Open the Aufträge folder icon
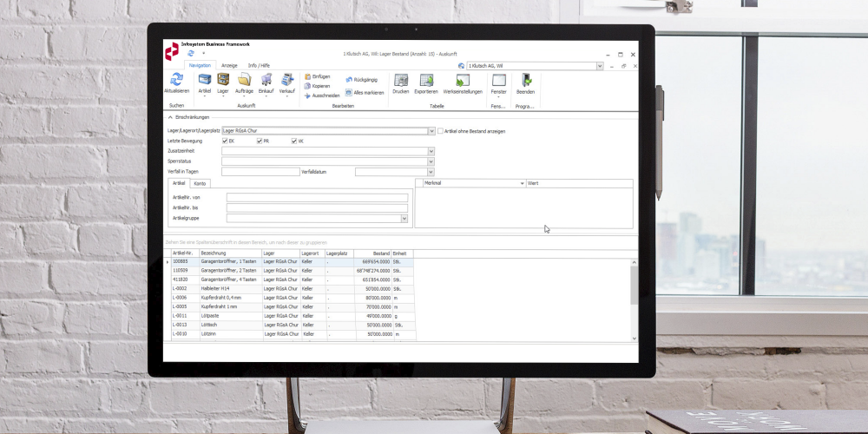 244,79
